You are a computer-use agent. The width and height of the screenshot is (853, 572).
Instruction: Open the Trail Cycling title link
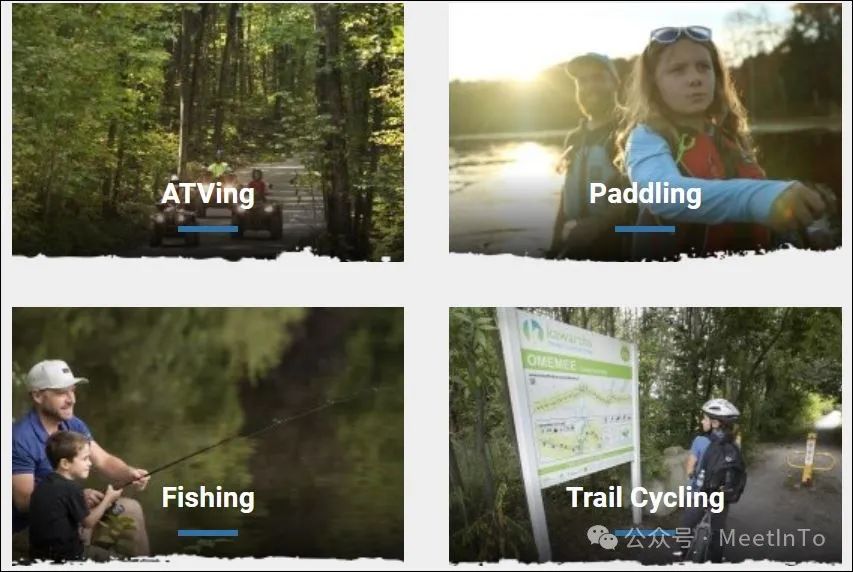[x=645, y=498]
